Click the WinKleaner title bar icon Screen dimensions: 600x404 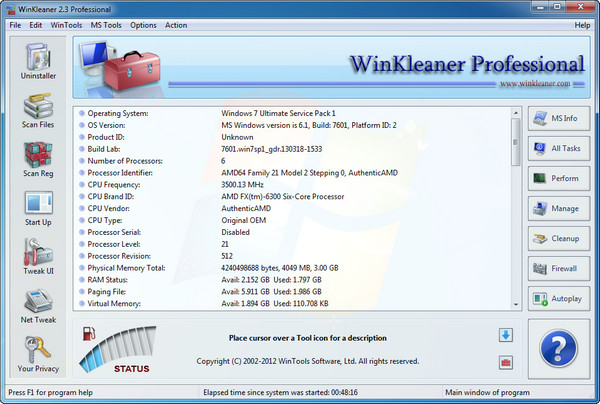10,9
